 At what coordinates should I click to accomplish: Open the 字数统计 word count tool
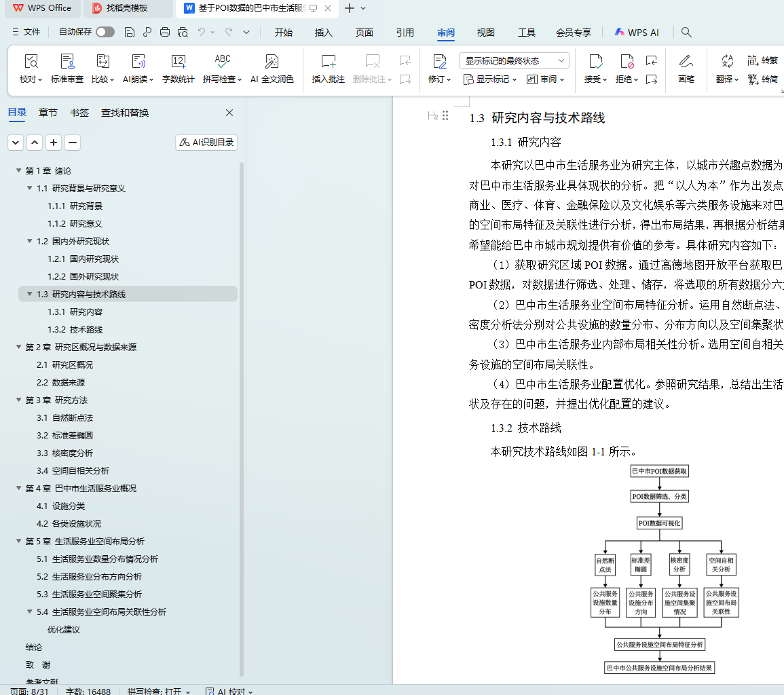[179, 62]
